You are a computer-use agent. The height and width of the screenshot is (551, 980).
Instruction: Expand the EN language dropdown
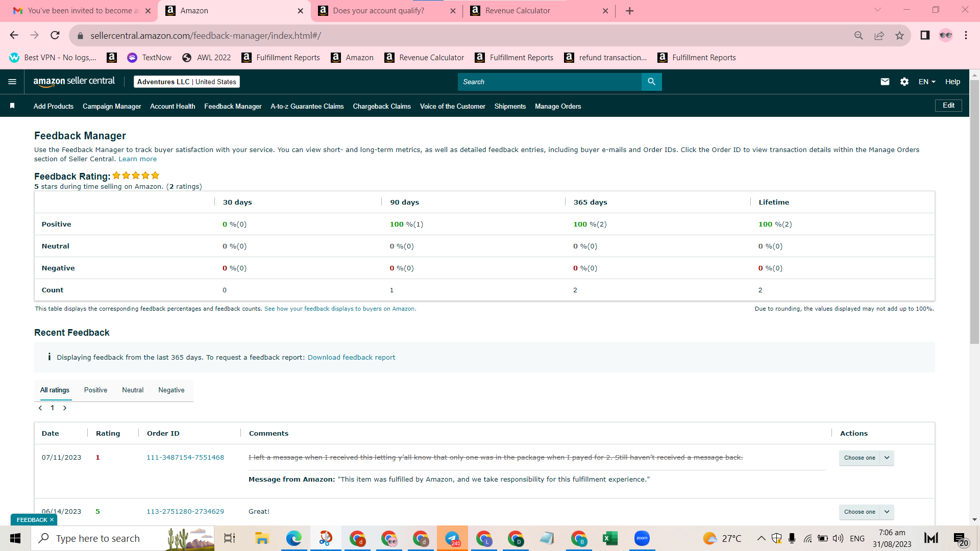pyautogui.click(x=927, y=82)
